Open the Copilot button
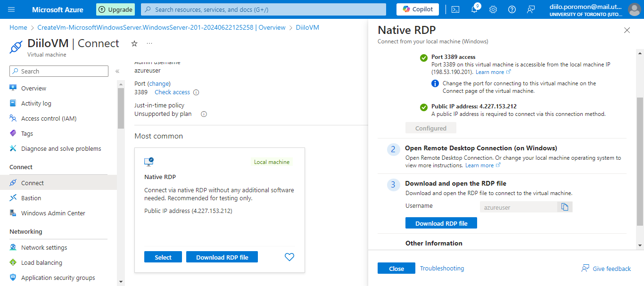Image resolution: width=644 pixels, height=286 pixels. tap(417, 9)
